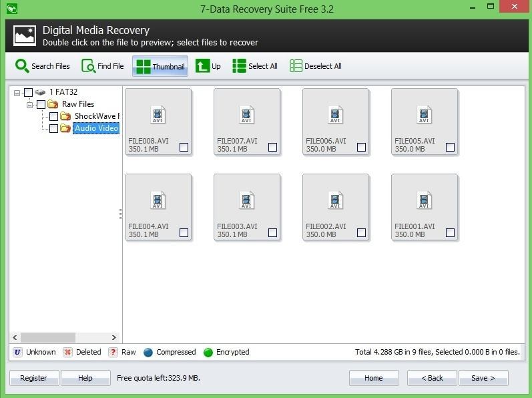The width and height of the screenshot is (532, 398).
Task: Check the FILE007.AVI checkbox
Action: click(x=273, y=148)
